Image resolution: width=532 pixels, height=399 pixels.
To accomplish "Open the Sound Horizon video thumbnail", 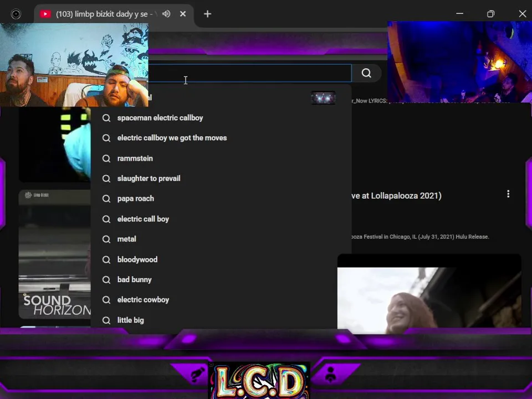I will click(x=55, y=254).
